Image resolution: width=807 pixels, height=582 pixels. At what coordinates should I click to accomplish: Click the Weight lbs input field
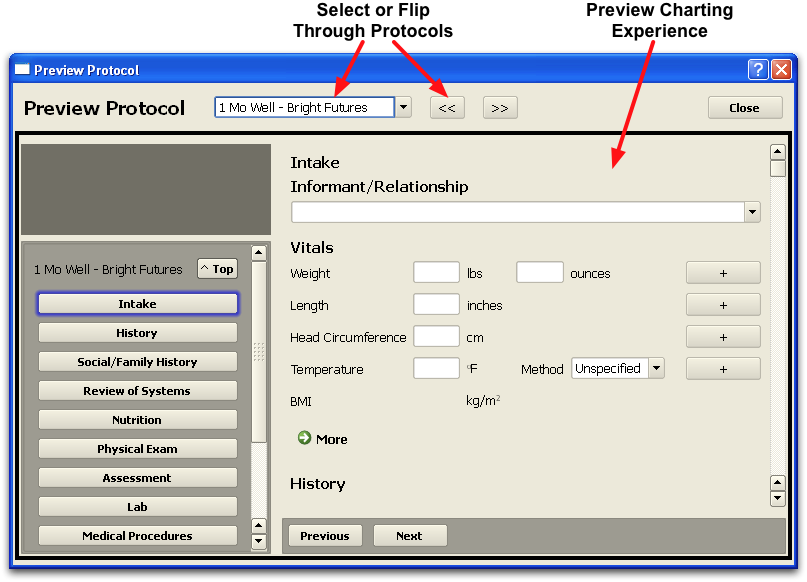click(436, 272)
